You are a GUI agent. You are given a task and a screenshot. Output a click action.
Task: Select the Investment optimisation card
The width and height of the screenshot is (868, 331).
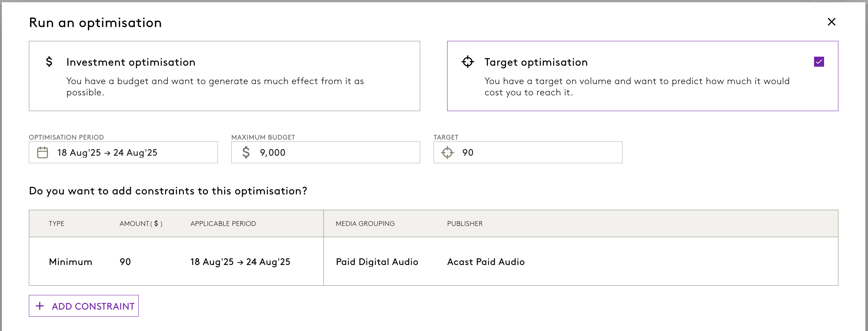click(224, 76)
